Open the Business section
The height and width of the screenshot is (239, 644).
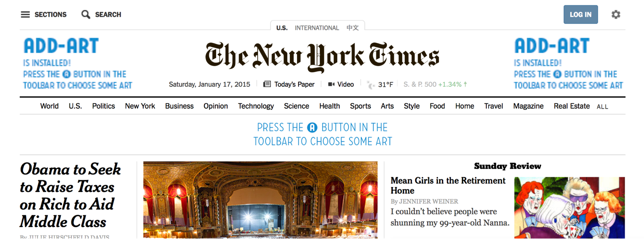(179, 106)
